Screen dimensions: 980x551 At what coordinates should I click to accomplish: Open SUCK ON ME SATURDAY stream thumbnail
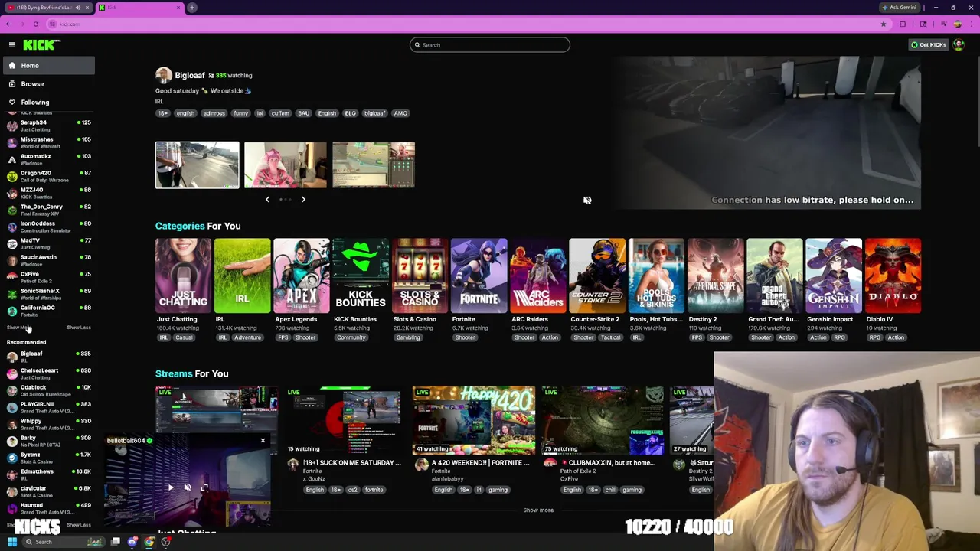point(344,420)
